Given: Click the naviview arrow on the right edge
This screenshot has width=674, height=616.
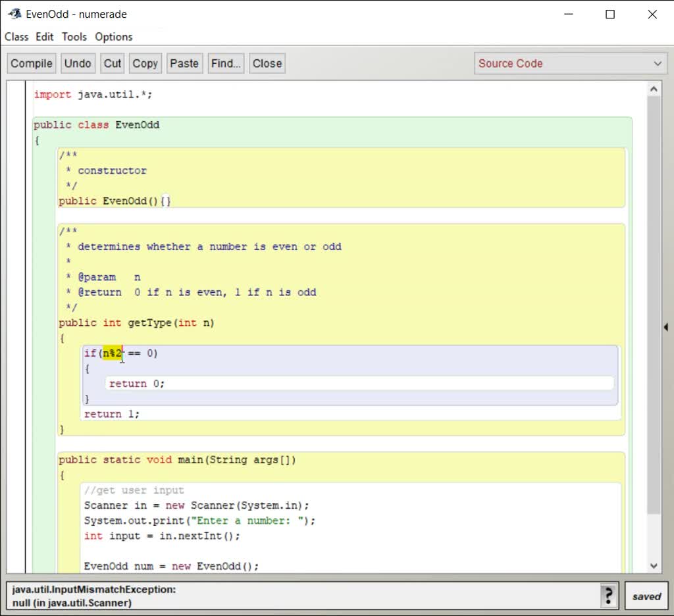Looking at the screenshot, I should (666, 325).
